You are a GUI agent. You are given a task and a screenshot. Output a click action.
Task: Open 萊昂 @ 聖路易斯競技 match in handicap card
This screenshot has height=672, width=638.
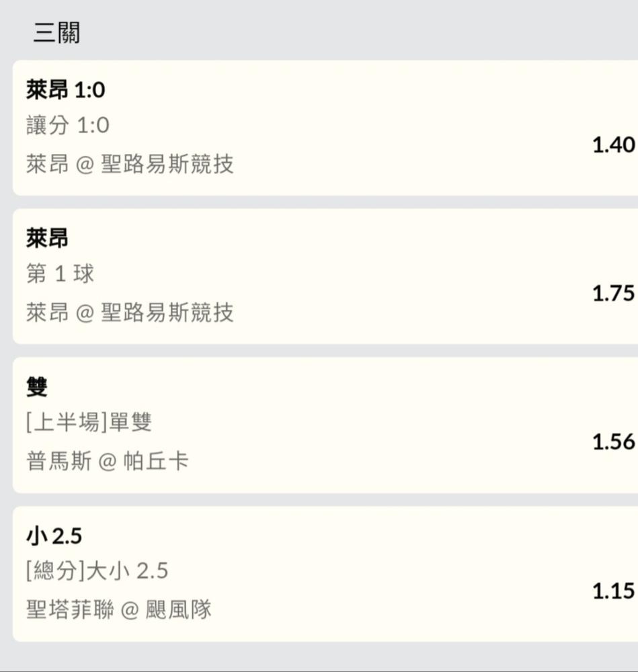pyautogui.click(x=130, y=165)
